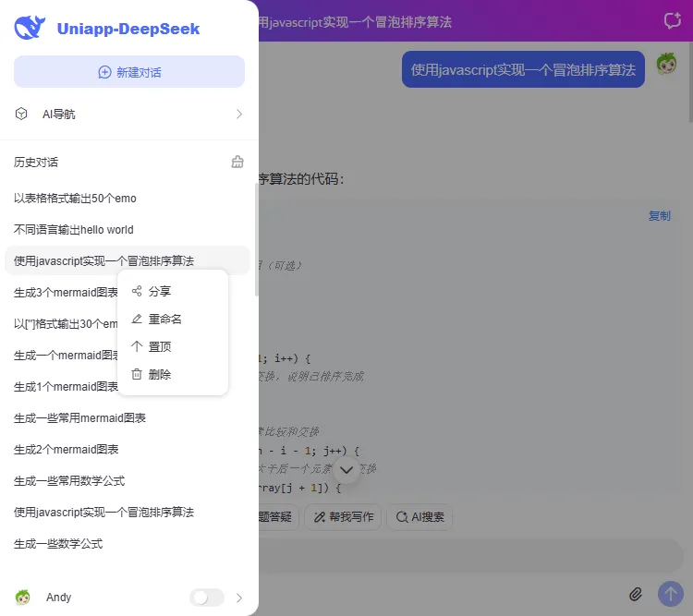Click the user avatar beside the chat bubble
This screenshot has height=616, width=693.
coord(666,64)
